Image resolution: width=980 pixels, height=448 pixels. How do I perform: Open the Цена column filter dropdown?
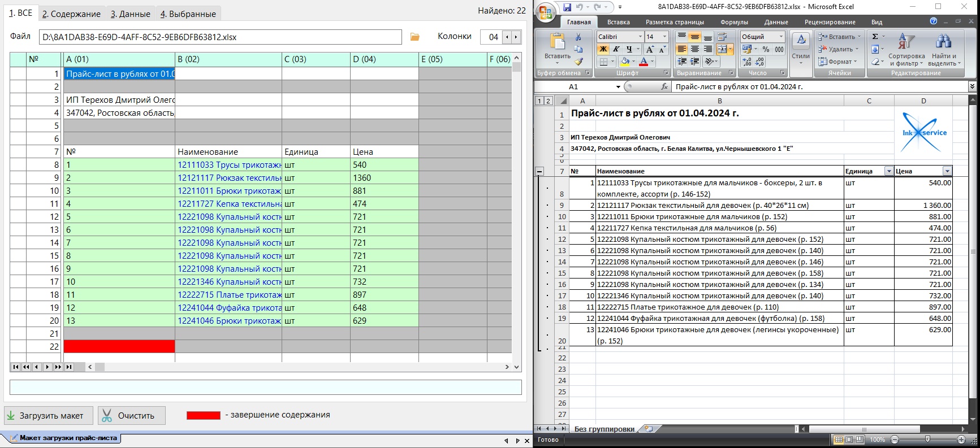coord(947,171)
